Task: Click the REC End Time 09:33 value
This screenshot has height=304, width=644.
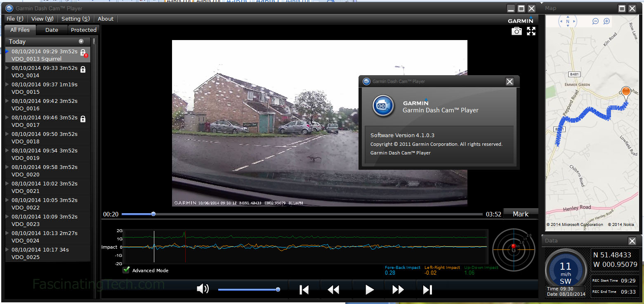Action: pyautogui.click(x=629, y=292)
